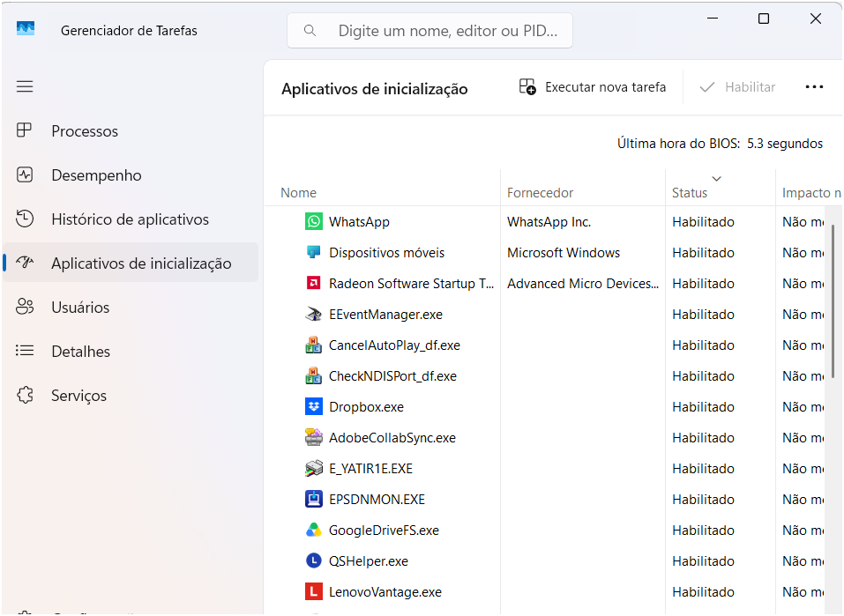Click Habilitado status for EPSDNMON.EXE

point(703,500)
